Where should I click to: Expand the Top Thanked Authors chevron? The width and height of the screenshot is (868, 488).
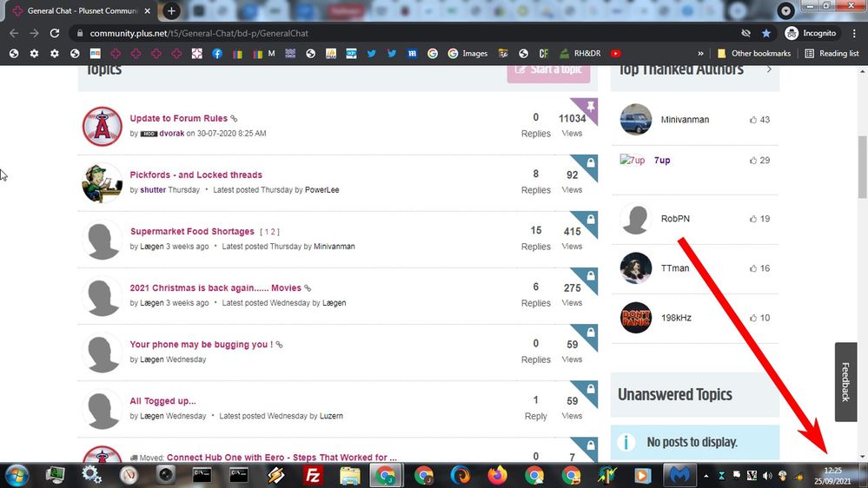click(x=769, y=69)
